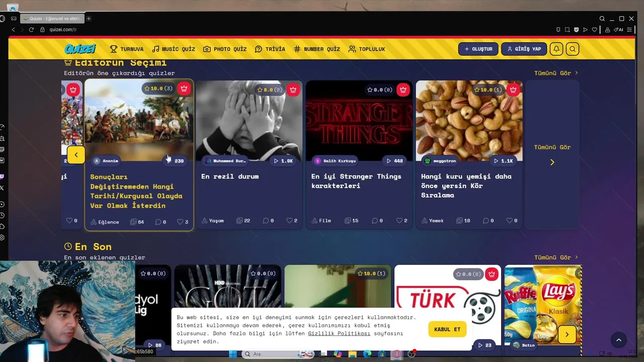
Task: Open author chip meggatron
Action: tap(440, 161)
